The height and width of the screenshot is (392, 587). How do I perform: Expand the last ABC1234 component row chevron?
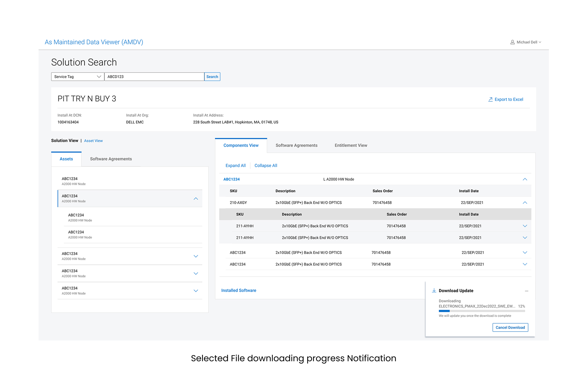pos(525,264)
